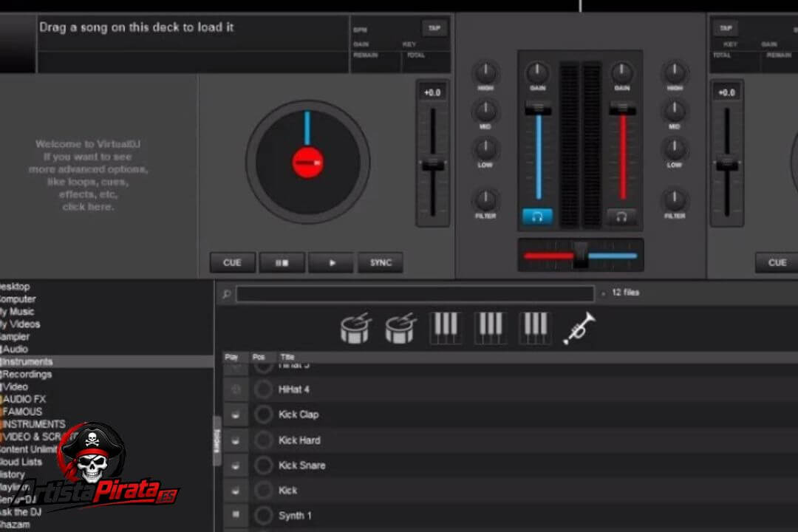Open the My Videos folder
Image resolution: width=798 pixels, height=532 pixels.
click(x=20, y=324)
